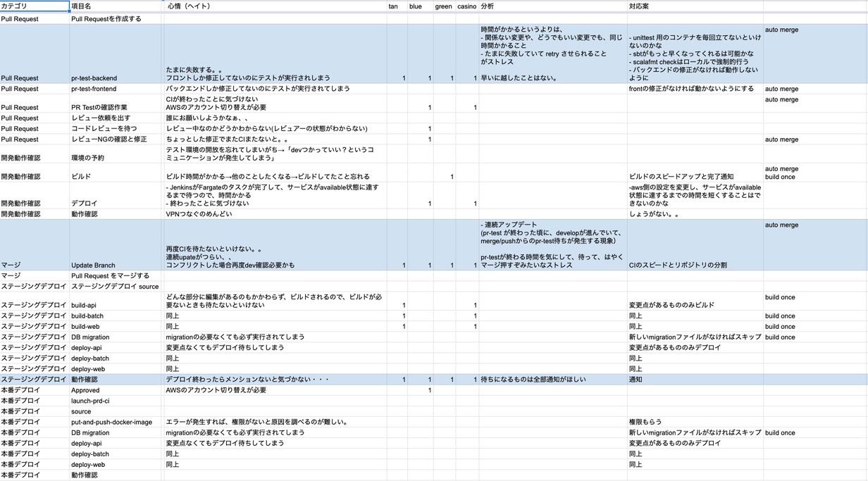Click the レビューNGの確認と修正 cell

117,139
